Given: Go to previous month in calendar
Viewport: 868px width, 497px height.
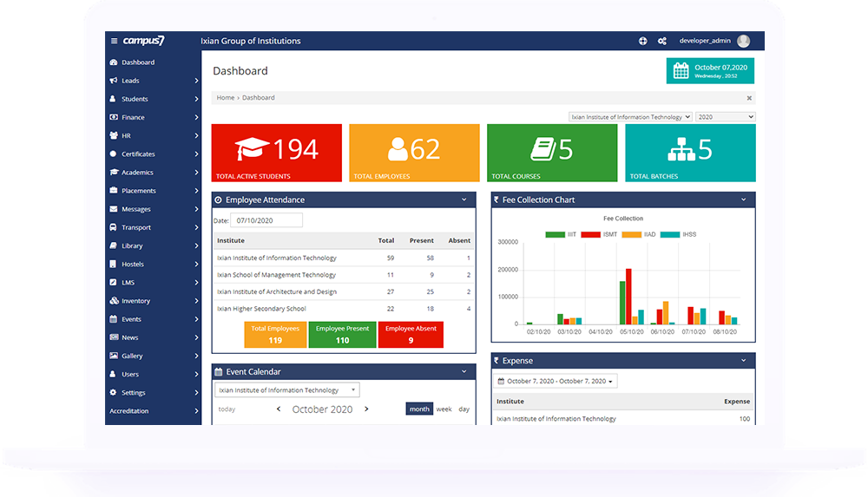Looking at the screenshot, I should tap(279, 409).
